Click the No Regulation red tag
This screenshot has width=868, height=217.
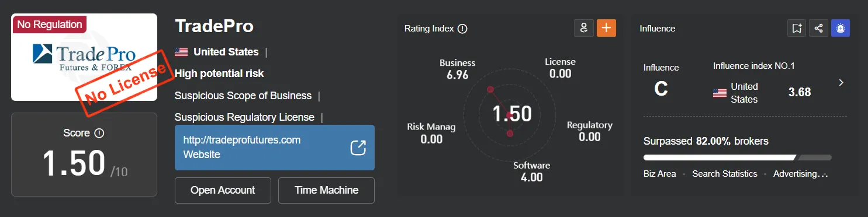tap(49, 24)
